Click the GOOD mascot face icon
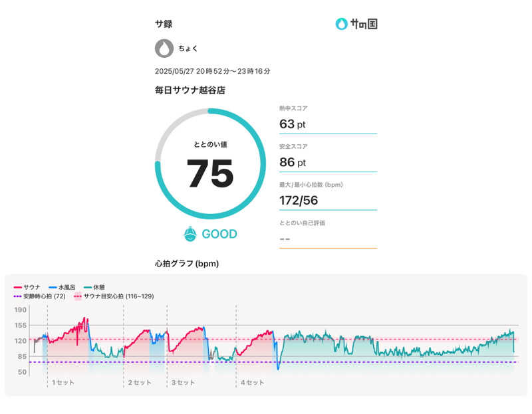 (x=190, y=234)
